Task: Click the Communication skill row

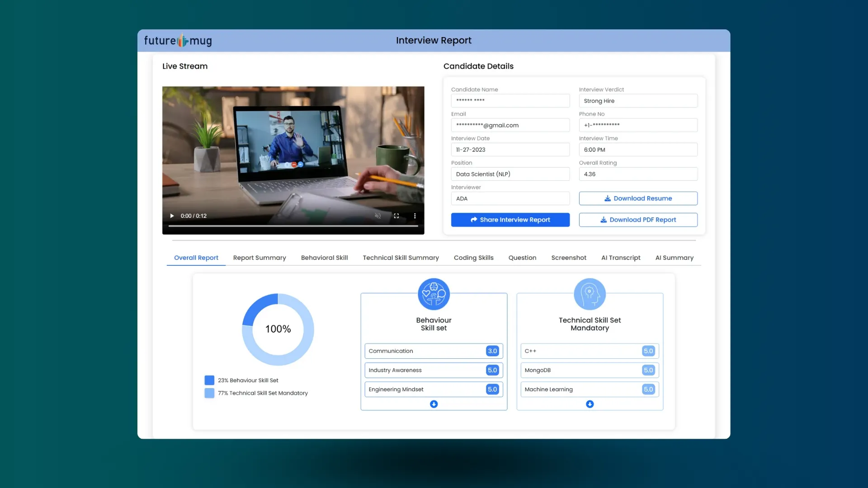Action: (x=434, y=351)
